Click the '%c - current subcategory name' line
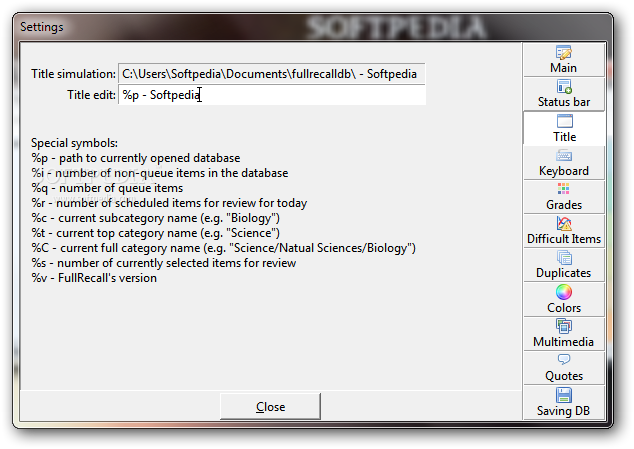Screen dimensions: 634x449 click(x=156, y=218)
